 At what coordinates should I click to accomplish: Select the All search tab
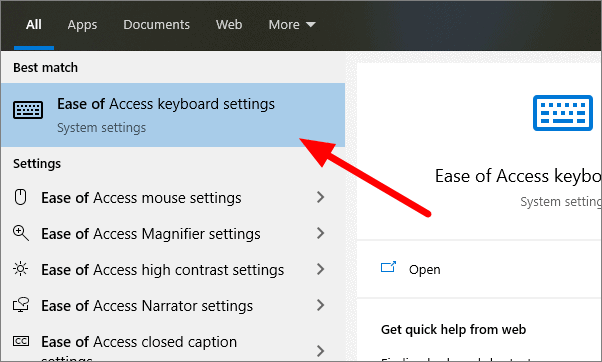pyautogui.click(x=34, y=25)
